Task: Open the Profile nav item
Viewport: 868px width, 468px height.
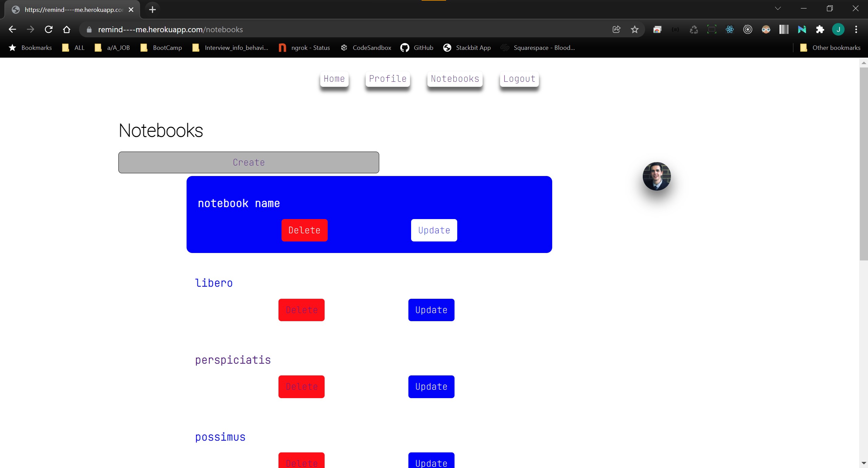Action: coord(388,79)
